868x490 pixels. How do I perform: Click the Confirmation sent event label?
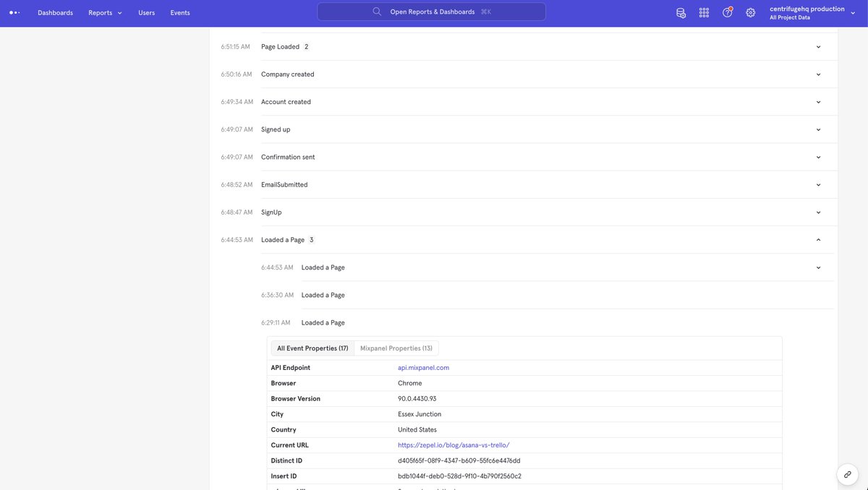click(x=288, y=157)
